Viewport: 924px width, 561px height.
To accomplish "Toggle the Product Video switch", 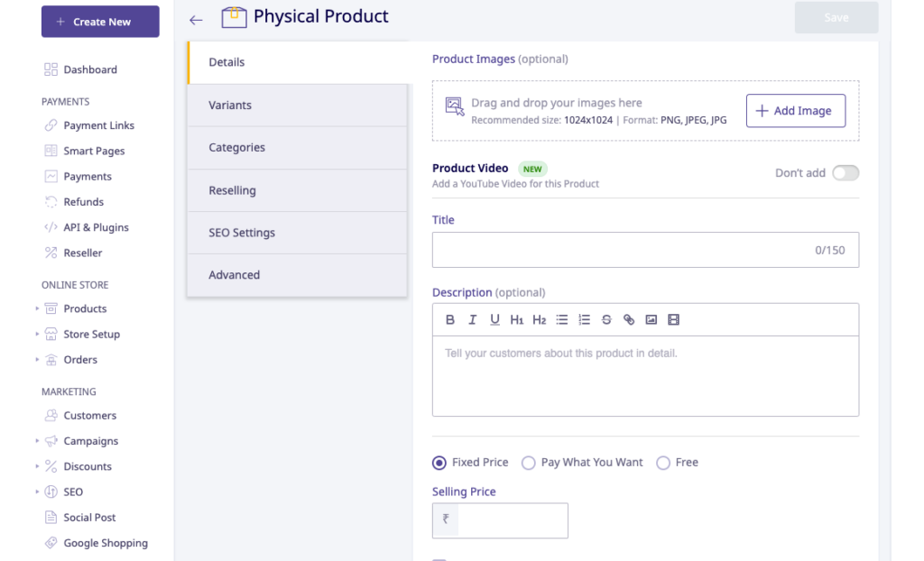I will coord(845,173).
